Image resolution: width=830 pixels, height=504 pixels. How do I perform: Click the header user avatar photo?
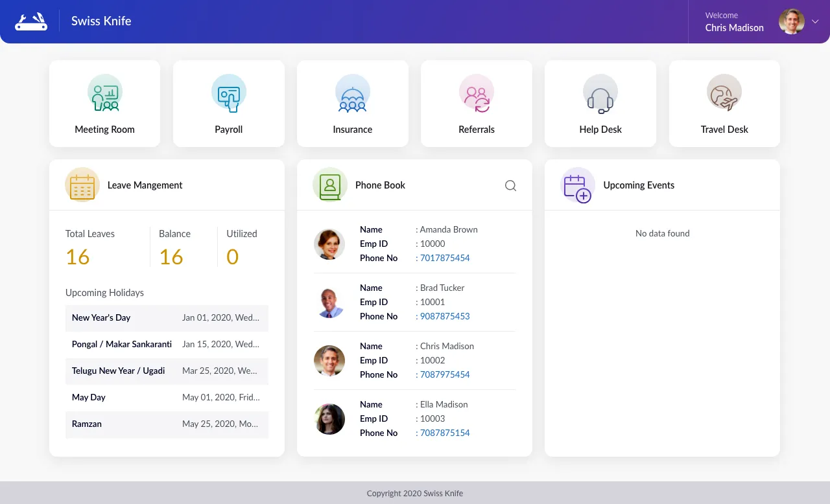(791, 21)
